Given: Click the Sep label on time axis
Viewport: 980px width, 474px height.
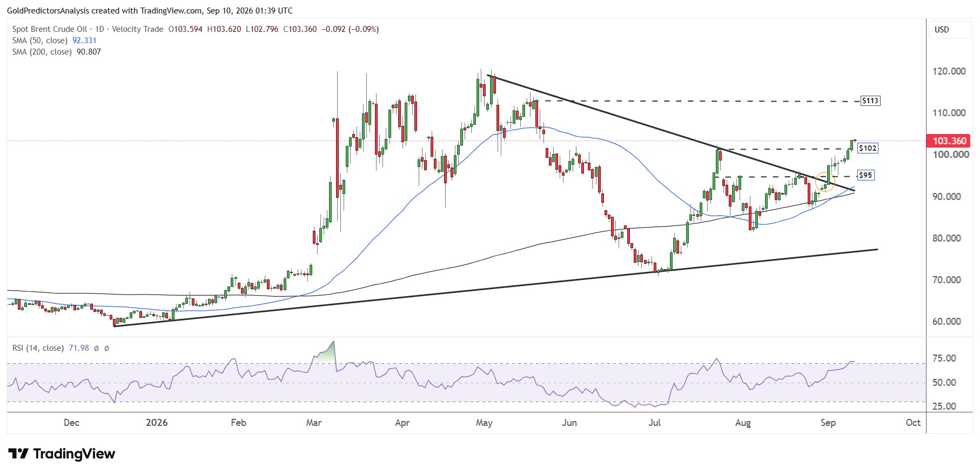Looking at the screenshot, I should (828, 423).
